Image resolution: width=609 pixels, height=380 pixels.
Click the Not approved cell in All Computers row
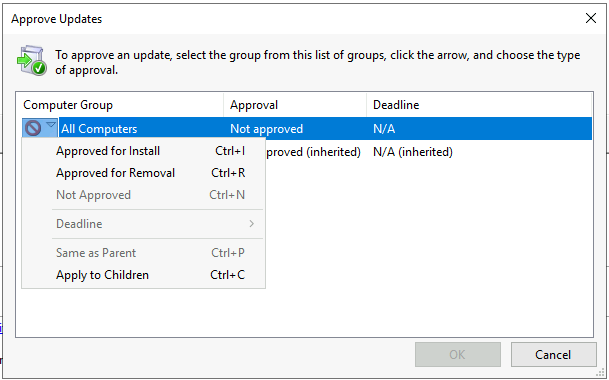[x=266, y=129]
